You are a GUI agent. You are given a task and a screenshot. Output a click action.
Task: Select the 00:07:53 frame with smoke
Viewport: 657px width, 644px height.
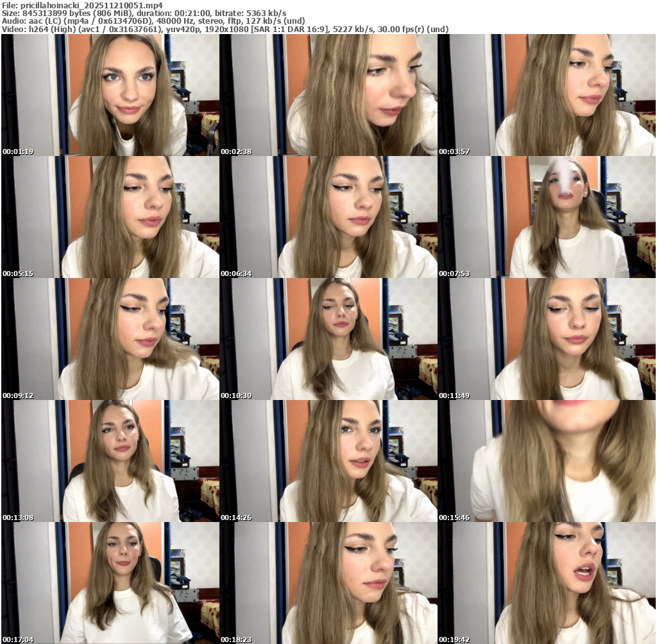pos(547,216)
